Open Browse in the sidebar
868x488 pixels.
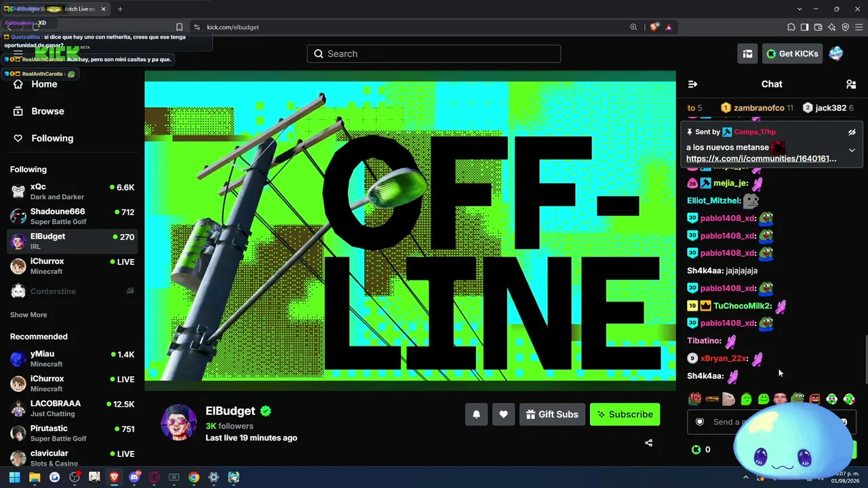tap(47, 111)
